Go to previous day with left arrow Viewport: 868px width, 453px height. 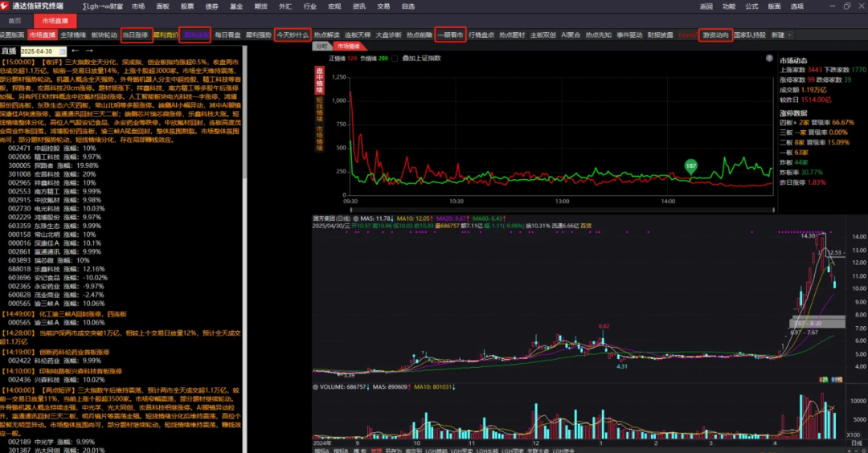[x=76, y=51]
